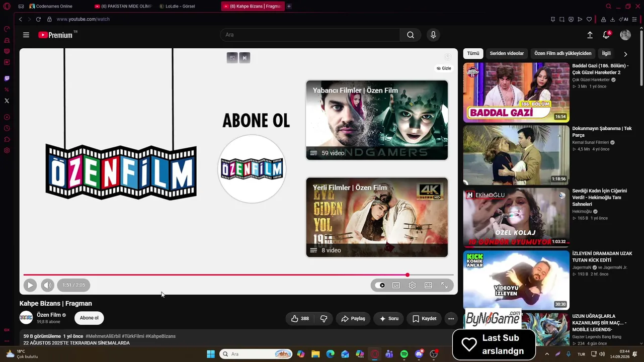
Task: Open File Explorer from the taskbar
Action: [x=315, y=354]
